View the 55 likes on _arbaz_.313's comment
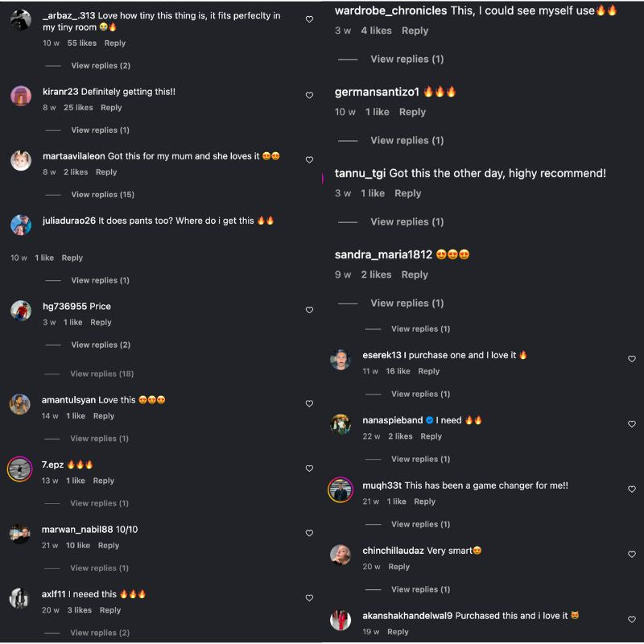 [x=82, y=43]
